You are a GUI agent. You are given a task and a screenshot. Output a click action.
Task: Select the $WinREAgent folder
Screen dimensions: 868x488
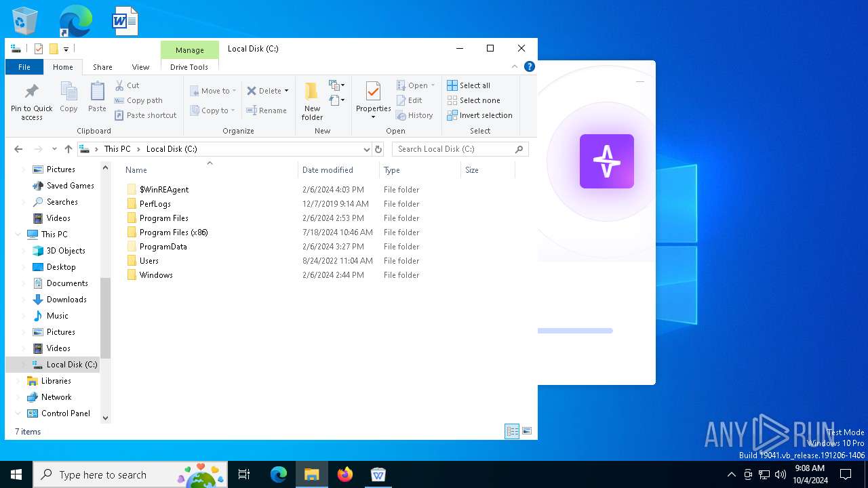pos(164,190)
